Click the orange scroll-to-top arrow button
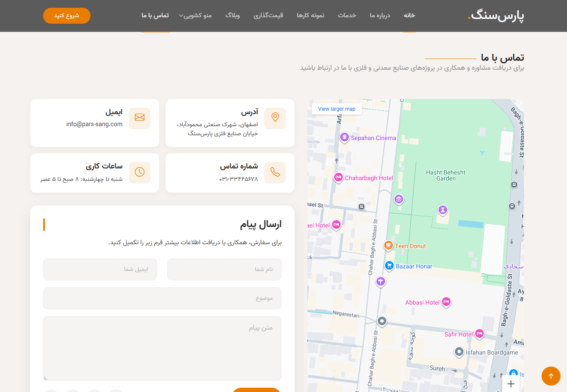This screenshot has height=392, width=567. tap(551, 376)
